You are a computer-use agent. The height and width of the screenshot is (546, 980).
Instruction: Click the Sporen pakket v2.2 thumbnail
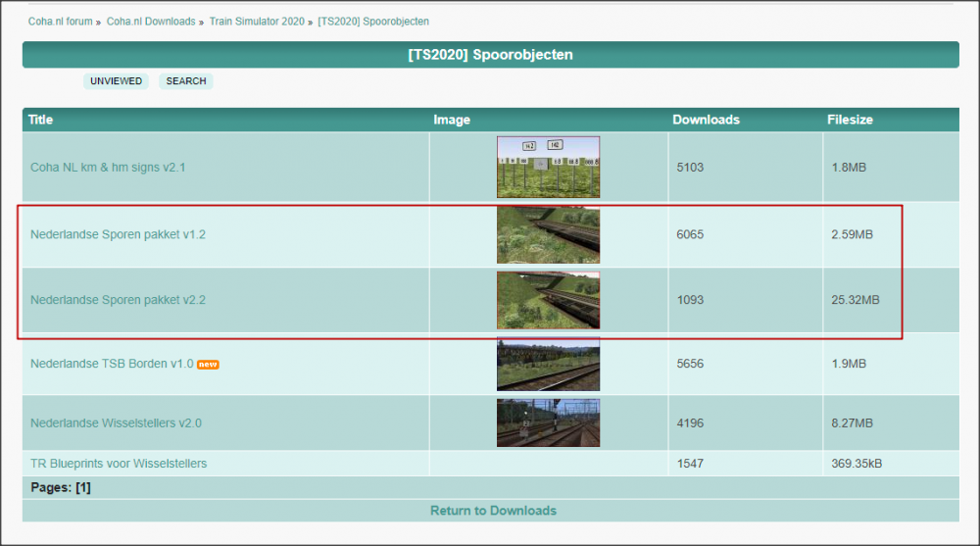coord(548,300)
